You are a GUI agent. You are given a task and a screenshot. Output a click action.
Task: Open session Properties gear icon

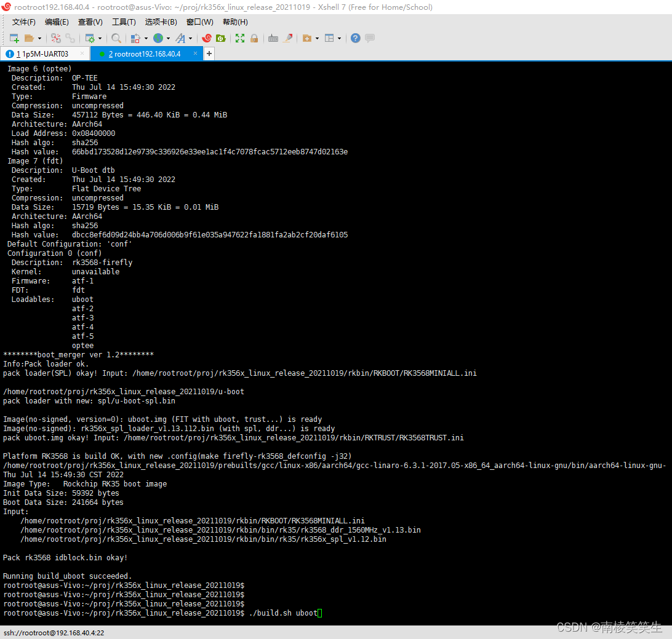coord(90,38)
